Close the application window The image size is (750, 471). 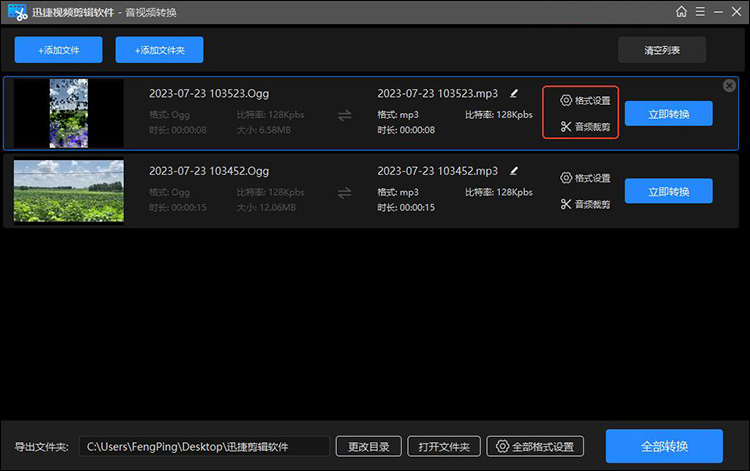tap(737, 11)
